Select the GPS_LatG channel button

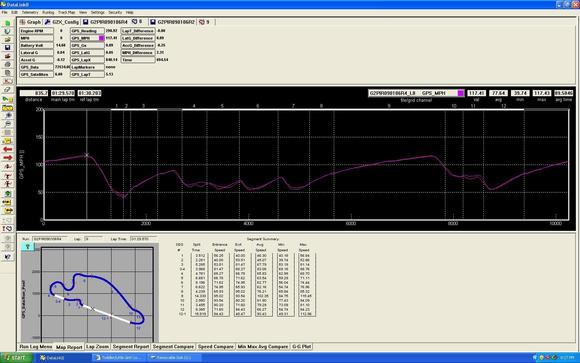click(87, 53)
